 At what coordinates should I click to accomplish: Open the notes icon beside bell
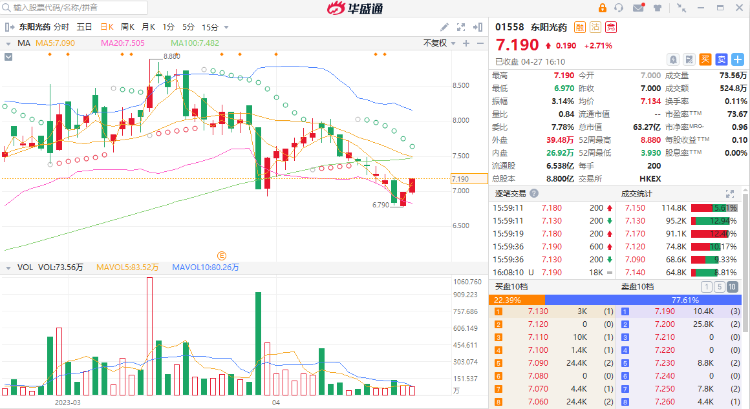point(689,59)
